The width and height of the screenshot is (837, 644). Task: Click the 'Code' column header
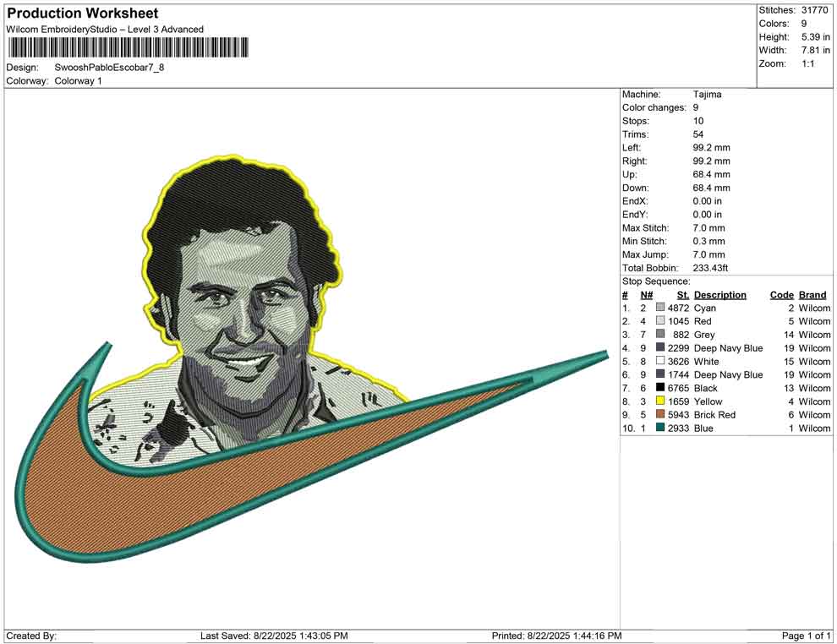[x=782, y=295]
